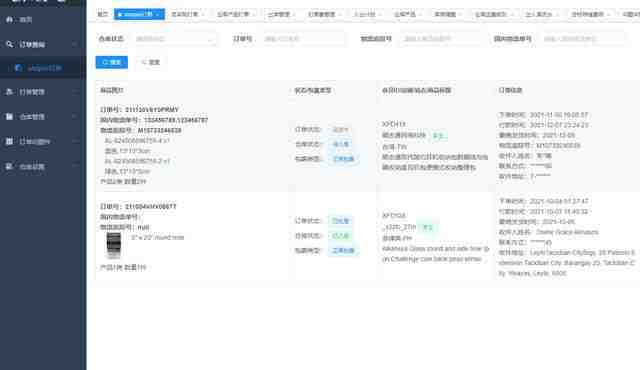The image size is (640, 370).
Task: Click the green tag next to XPDI13 store
Action: (438, 135)
